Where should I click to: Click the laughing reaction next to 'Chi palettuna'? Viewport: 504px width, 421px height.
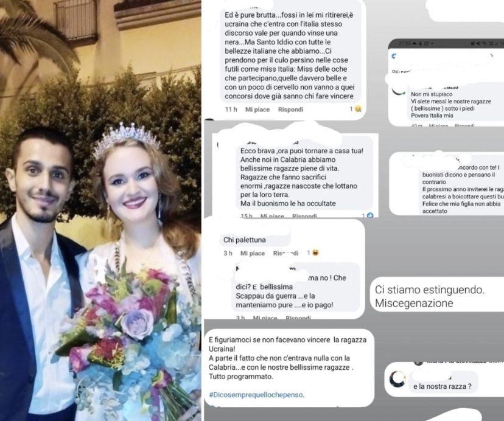click(316, 253)
